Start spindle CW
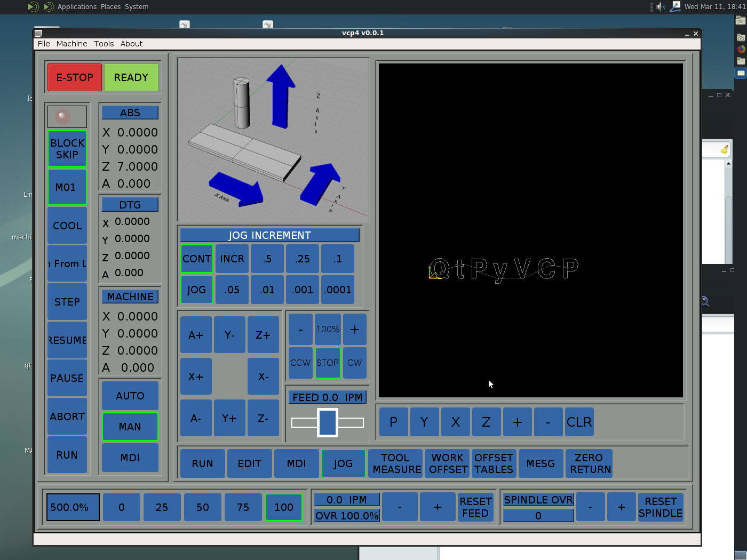Viewport: 747px width, 560px height. tap(355, 363)
